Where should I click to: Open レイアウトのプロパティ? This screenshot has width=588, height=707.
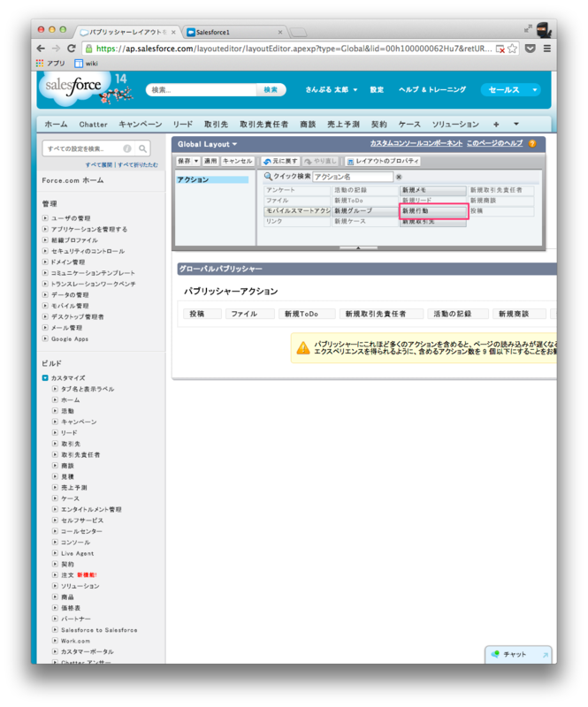point(383,161)
